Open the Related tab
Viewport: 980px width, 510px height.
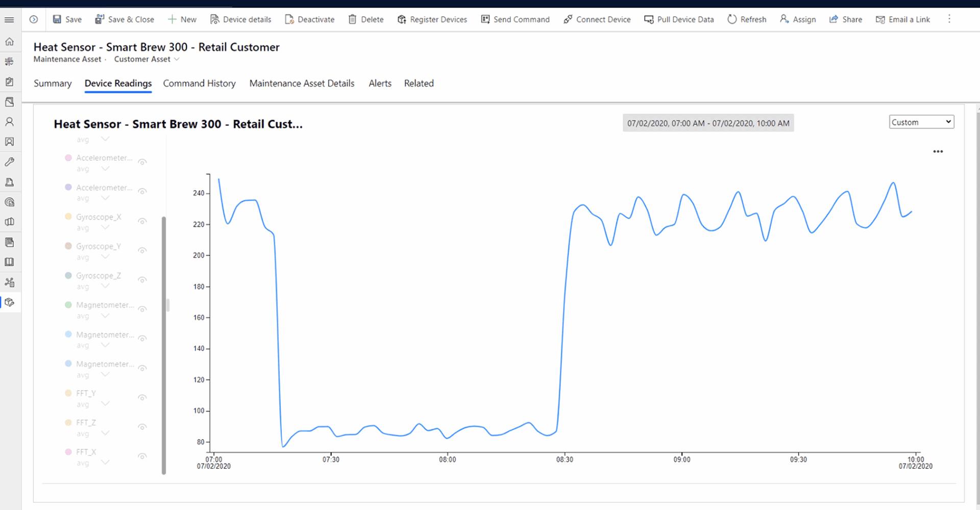[x=419, y=83]
